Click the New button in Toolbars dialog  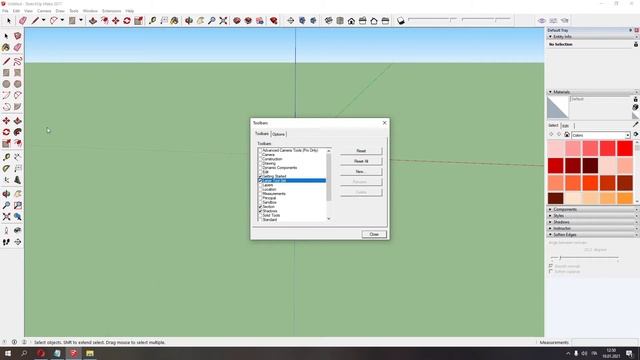pos(361,171)
